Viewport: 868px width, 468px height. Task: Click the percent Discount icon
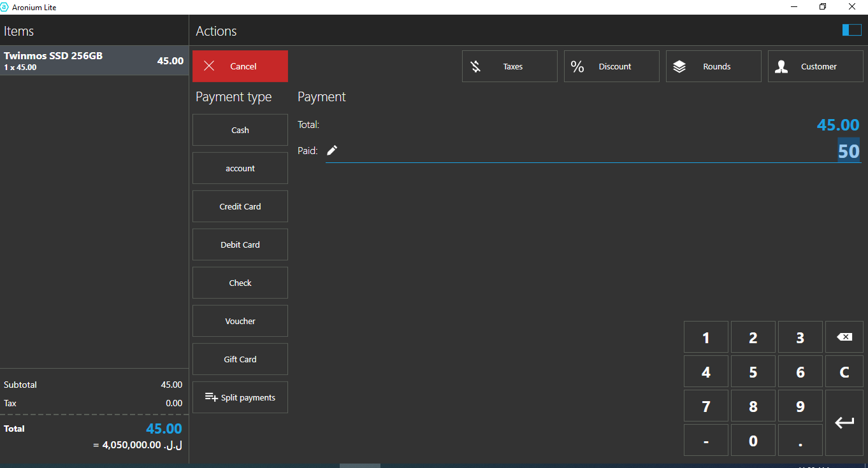point(577,67)
